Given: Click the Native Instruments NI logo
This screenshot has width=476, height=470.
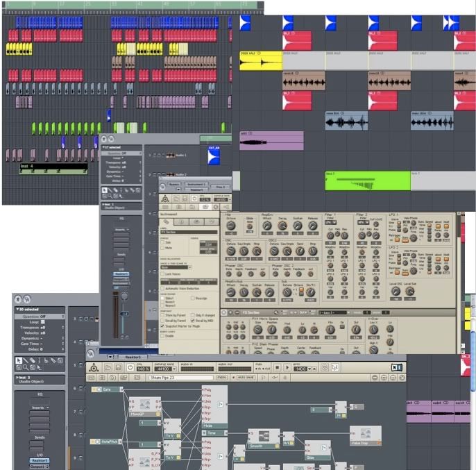Looking at the screenshot, I should click(x=397, y=367).
